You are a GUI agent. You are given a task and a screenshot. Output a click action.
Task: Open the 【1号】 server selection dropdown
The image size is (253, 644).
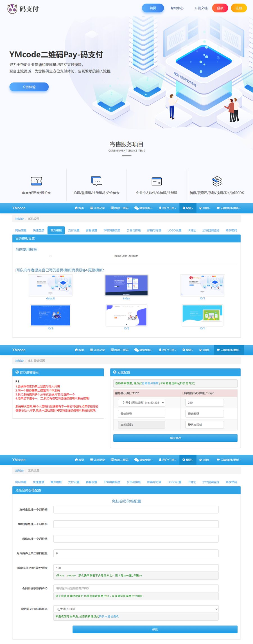click(141, 403)
